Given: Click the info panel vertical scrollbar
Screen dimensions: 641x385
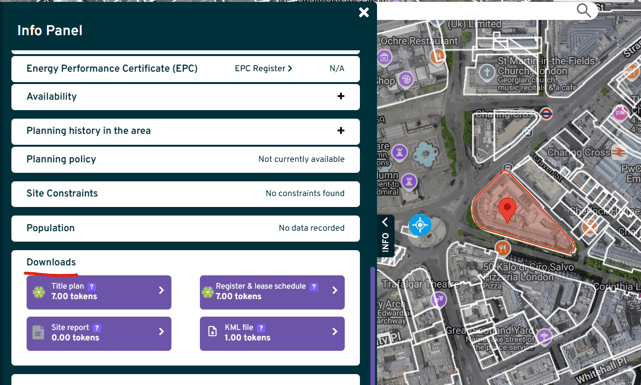Looking at the screenshot, I should (372, 326).
